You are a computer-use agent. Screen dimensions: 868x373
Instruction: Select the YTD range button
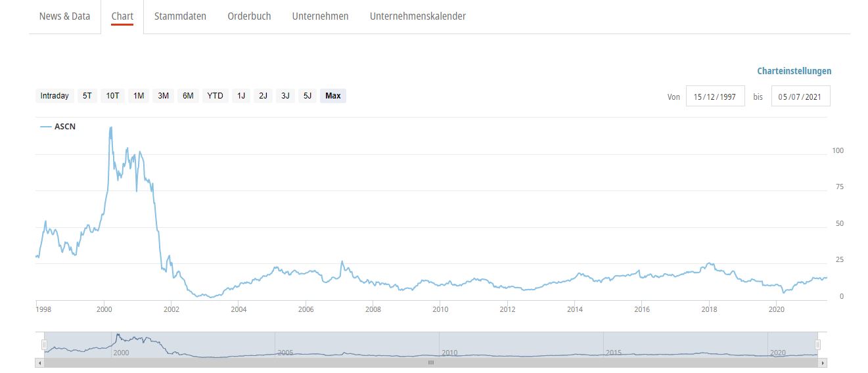215,96
